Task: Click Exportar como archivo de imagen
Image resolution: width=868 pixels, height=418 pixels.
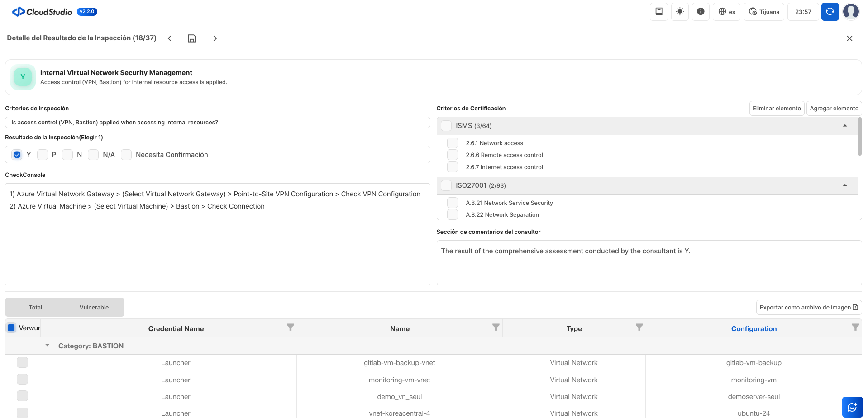Action: (808, 307)
